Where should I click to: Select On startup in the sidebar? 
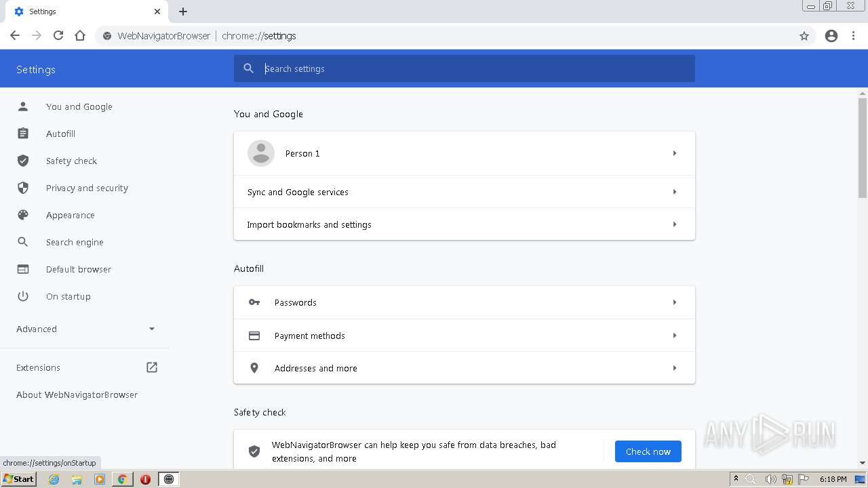(68, 296)
